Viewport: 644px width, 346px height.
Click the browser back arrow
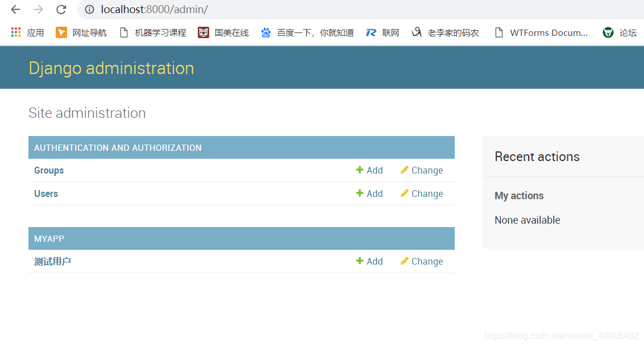click(14, 9)
